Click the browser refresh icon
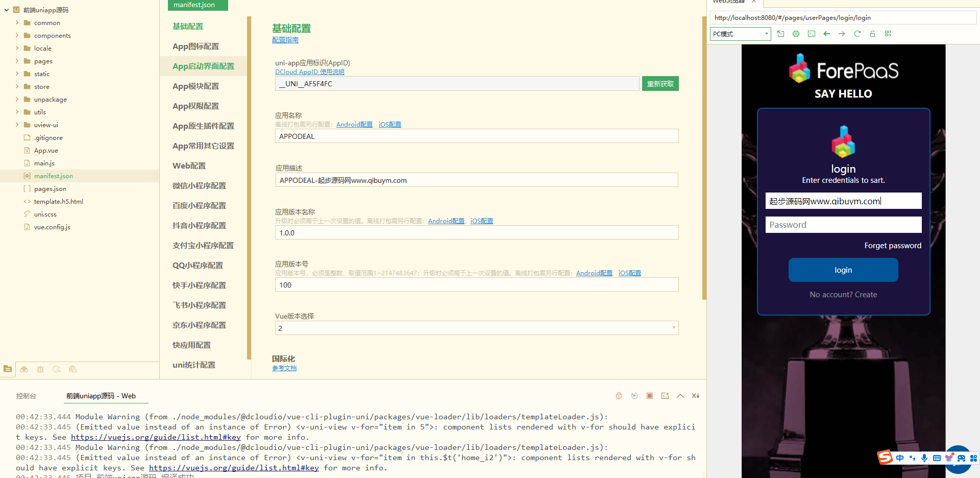The height and width of the screenshot is (478, 980). 857,34
